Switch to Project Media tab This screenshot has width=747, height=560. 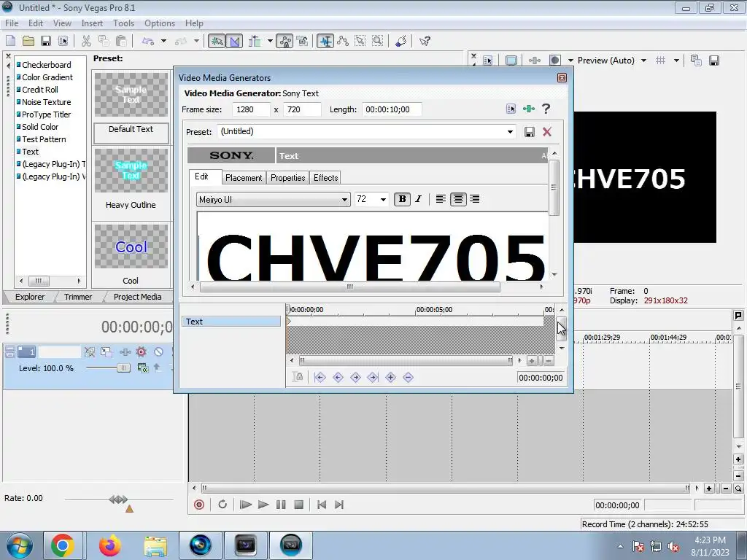click(x=137, y=297)
